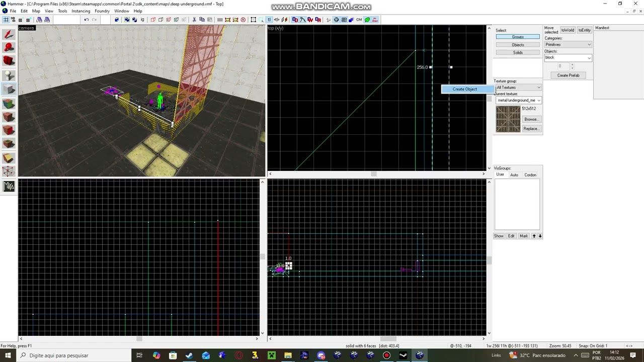Screen dimensions: 644x362
Task: Select the Apply decals tool
Action: tap(9, 131)
